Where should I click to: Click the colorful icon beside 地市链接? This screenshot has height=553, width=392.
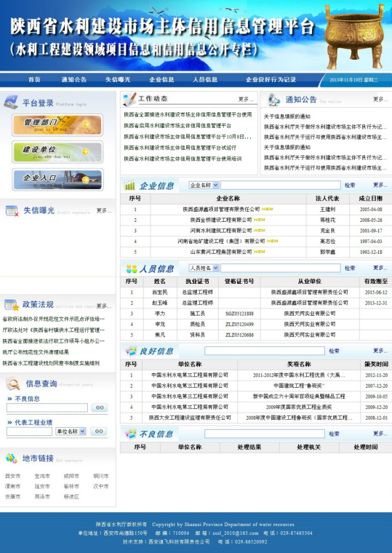coord(12,458)
